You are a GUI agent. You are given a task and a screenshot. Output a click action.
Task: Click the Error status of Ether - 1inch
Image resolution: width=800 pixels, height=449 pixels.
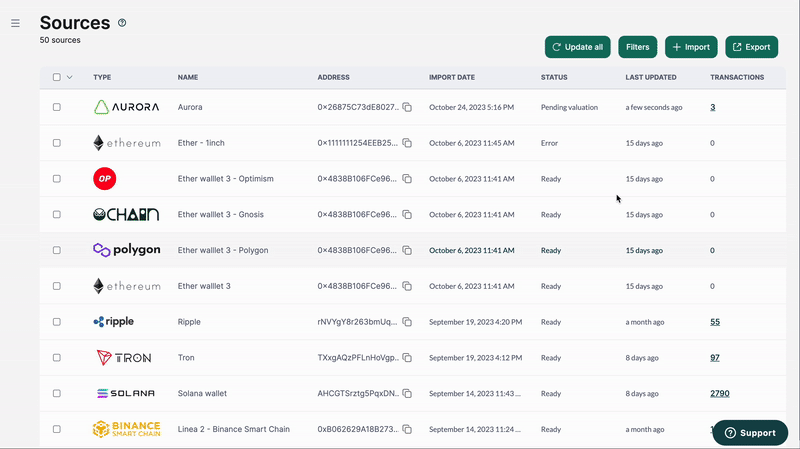pos(549,143)
